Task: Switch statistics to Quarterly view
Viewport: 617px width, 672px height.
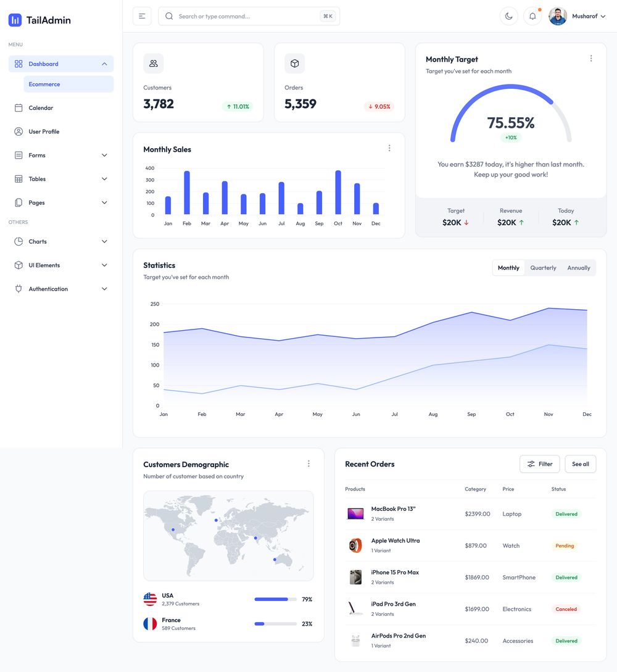Action: pyautogui.click(x=543, y=268)
